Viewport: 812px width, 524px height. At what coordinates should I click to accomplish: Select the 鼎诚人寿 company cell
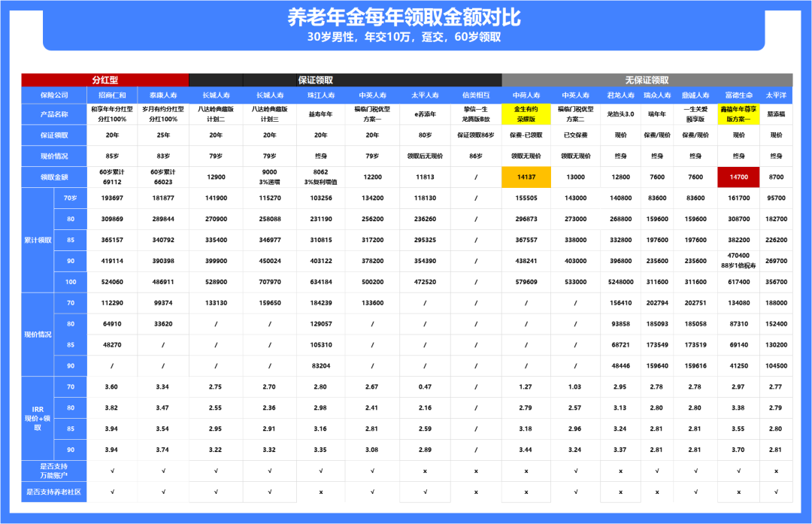tap(695, 95)
